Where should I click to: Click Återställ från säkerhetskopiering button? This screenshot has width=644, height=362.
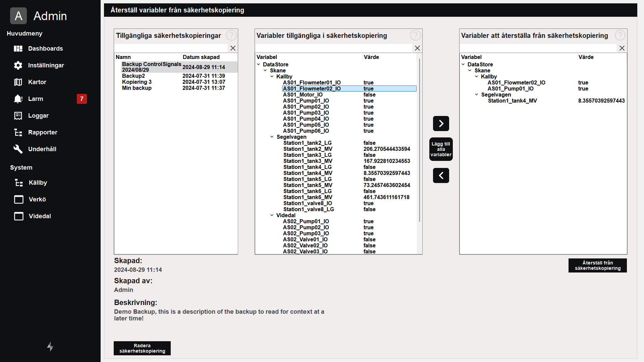tap(597, 265)
